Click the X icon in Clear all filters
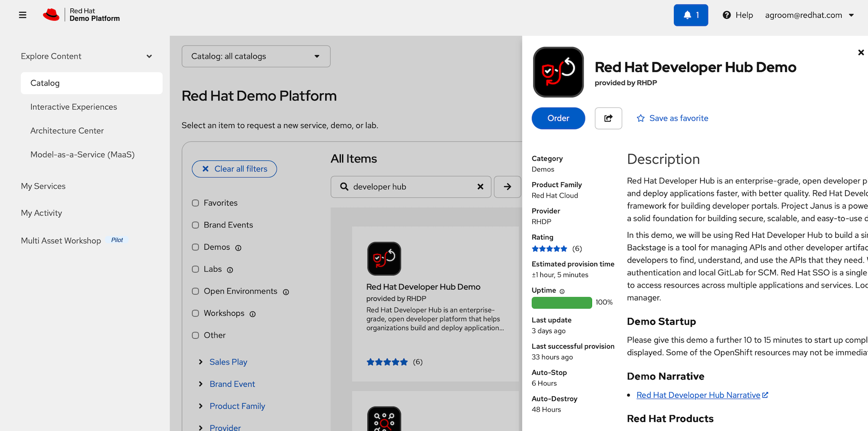 (206, 169)
